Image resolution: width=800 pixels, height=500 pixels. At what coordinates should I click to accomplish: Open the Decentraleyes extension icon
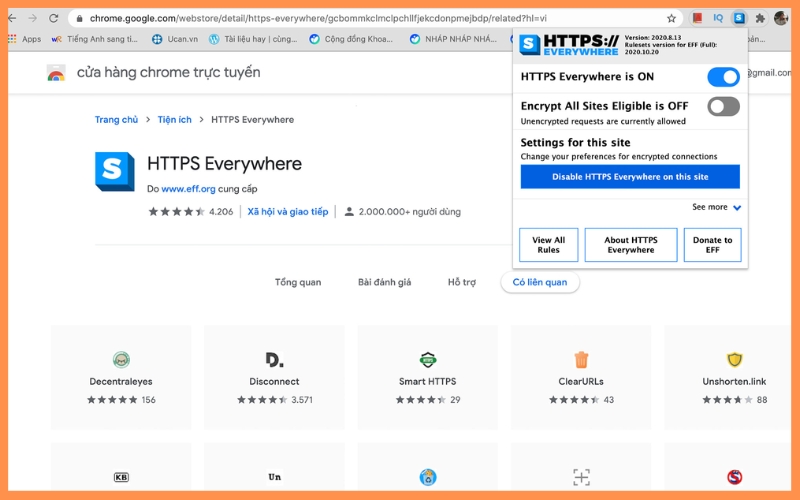[121, 360]
